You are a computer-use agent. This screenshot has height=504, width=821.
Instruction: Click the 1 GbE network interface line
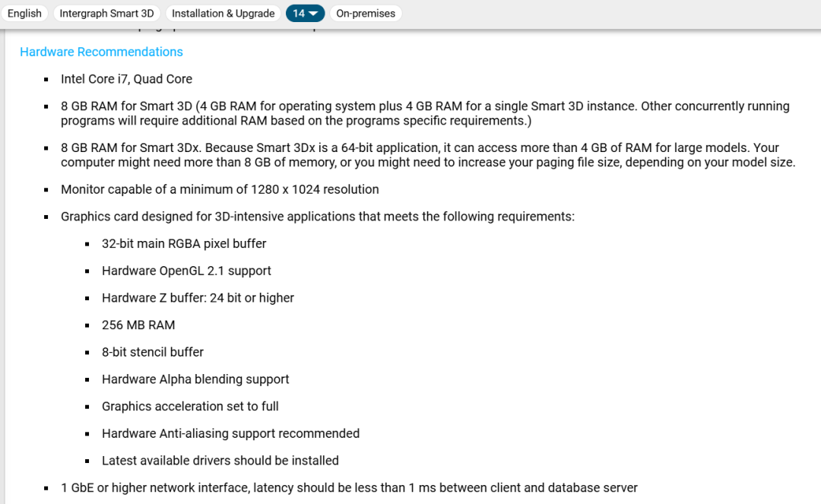349,488
